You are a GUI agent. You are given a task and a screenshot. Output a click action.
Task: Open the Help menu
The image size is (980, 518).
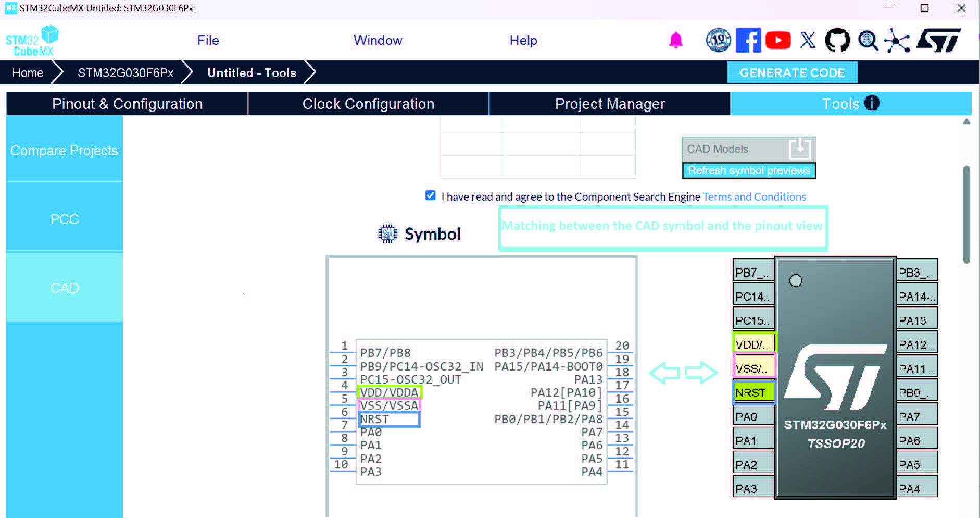click(x=523, y=40)
